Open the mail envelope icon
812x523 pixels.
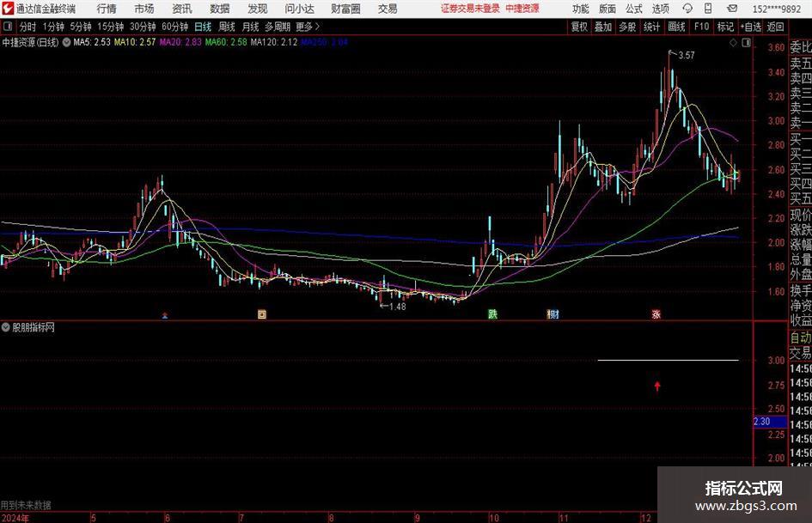[732, 9]
